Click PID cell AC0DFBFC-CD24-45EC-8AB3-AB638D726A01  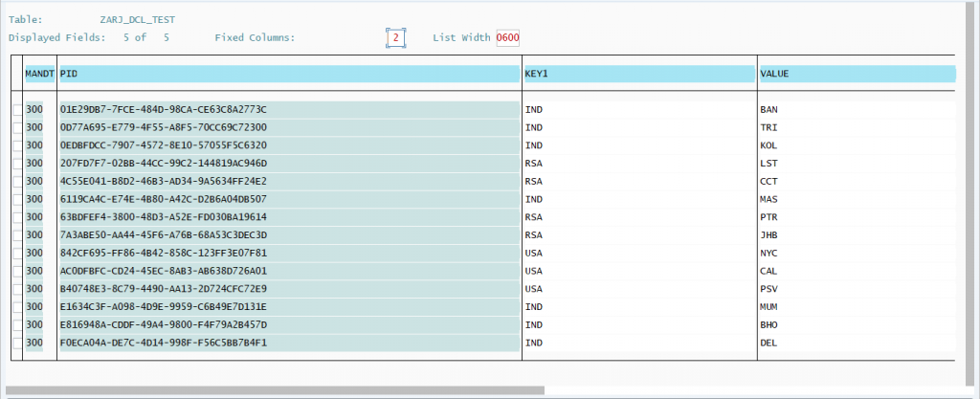289,271
